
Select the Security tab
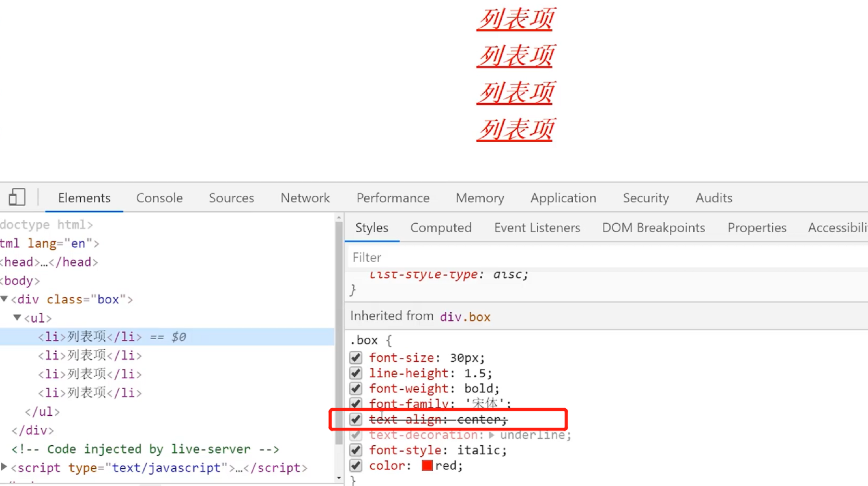click(x=646, y=198)
